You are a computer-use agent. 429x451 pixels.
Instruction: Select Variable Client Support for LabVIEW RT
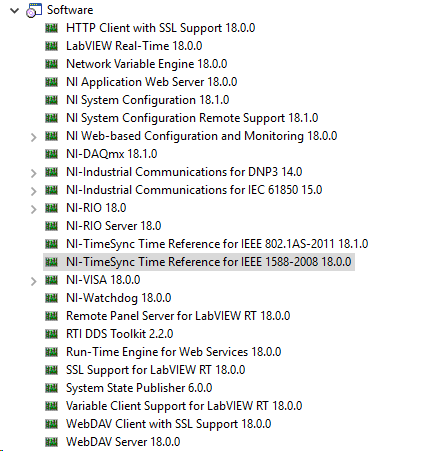click(184, 406)
